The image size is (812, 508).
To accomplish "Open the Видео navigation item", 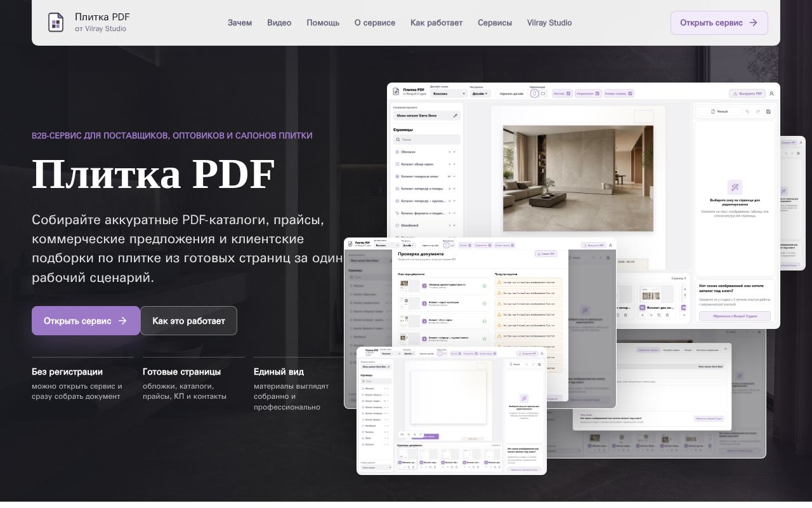I will click(x=279, y=23).
